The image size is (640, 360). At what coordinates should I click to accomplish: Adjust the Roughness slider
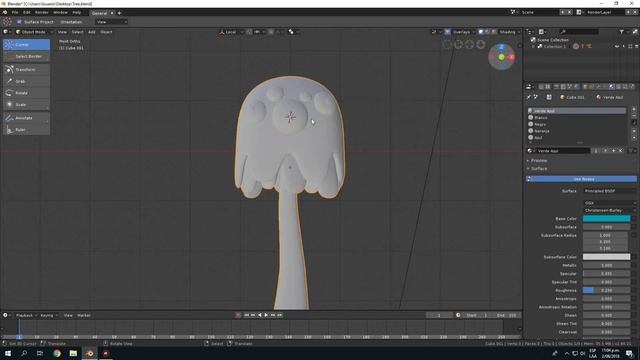(607, 291)
